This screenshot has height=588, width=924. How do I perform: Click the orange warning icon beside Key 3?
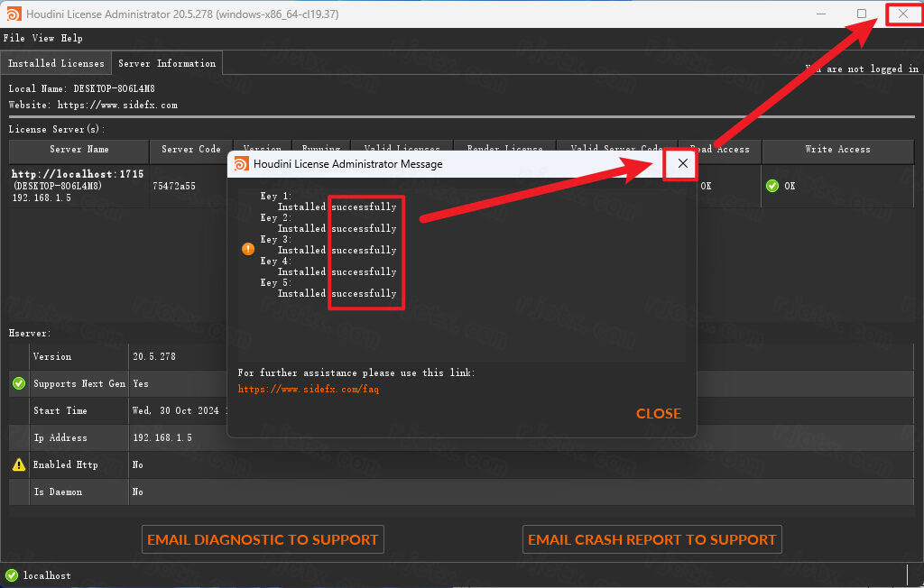pyautogui.click(x=248, y=250)
